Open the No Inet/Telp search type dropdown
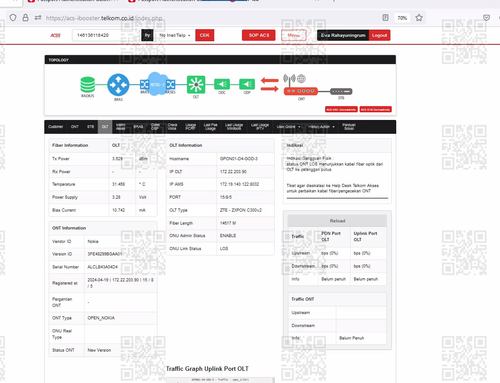The height and width of the screenshot is (383, 500). [175, 35]
